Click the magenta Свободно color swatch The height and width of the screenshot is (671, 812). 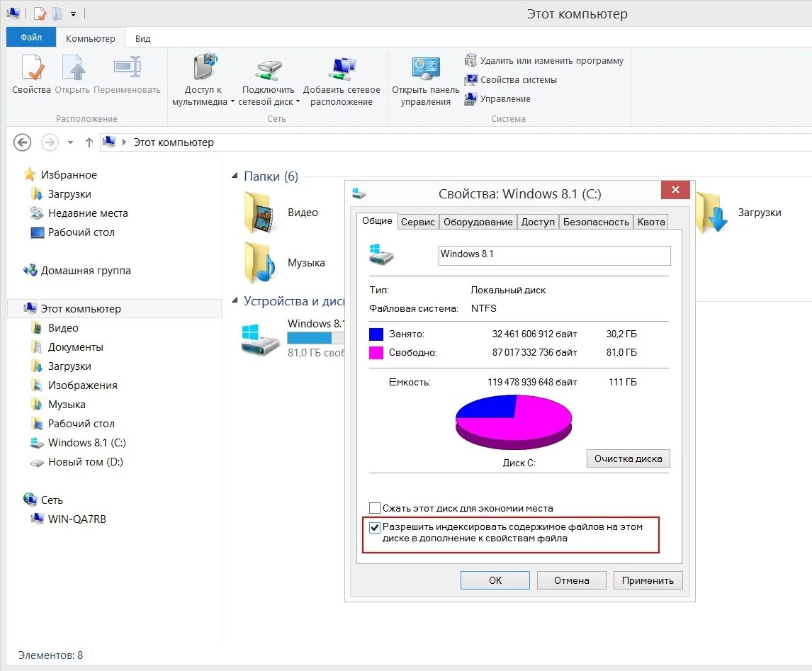(376, 353)
